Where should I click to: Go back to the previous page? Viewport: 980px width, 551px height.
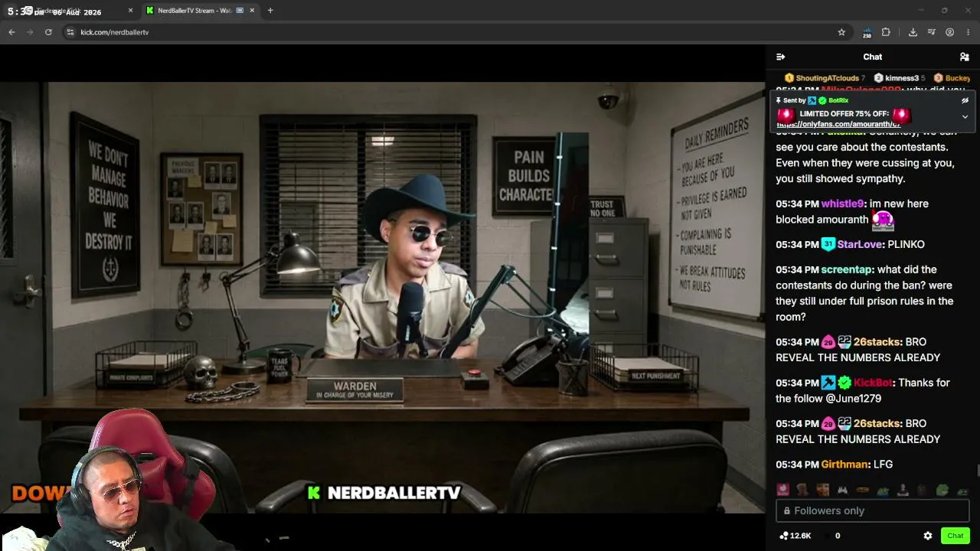11,32
